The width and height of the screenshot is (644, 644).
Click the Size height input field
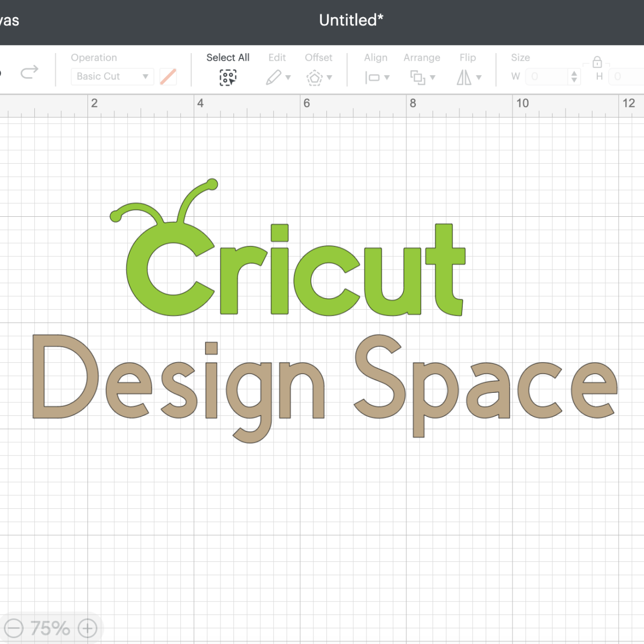[626, 76]
